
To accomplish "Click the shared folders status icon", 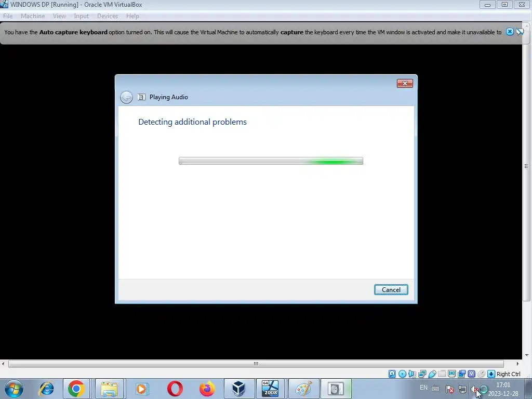I will (442, 374).
